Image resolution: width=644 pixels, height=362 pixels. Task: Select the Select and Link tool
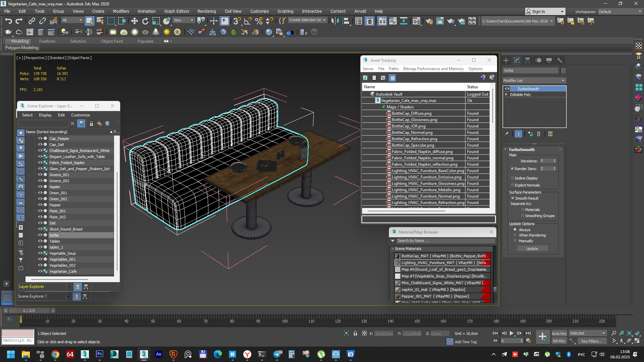point(32,21)
